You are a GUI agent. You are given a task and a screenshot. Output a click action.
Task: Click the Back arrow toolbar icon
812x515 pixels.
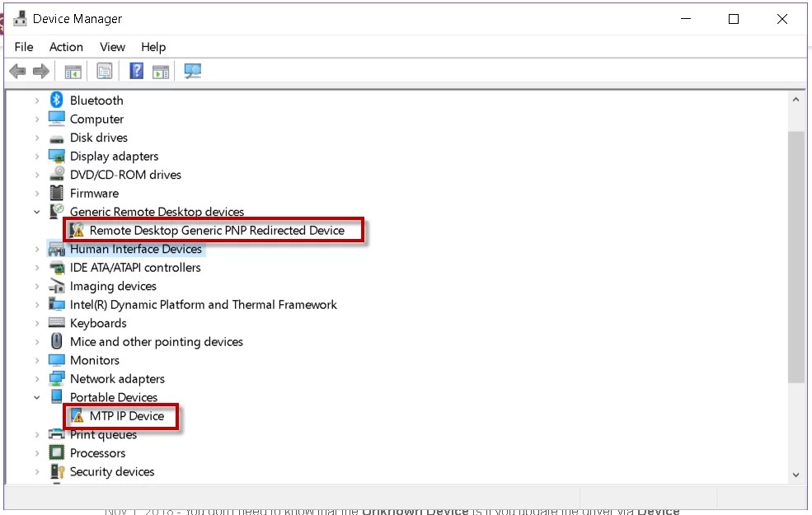[x=17, y=71]
